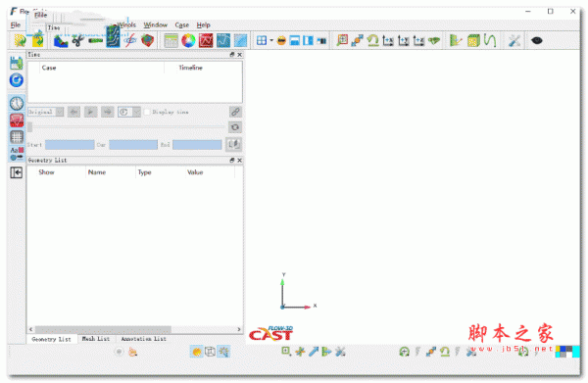Toggle the black eye visibility icon
Screen dimensions: 588x383
tap(537, 40)
